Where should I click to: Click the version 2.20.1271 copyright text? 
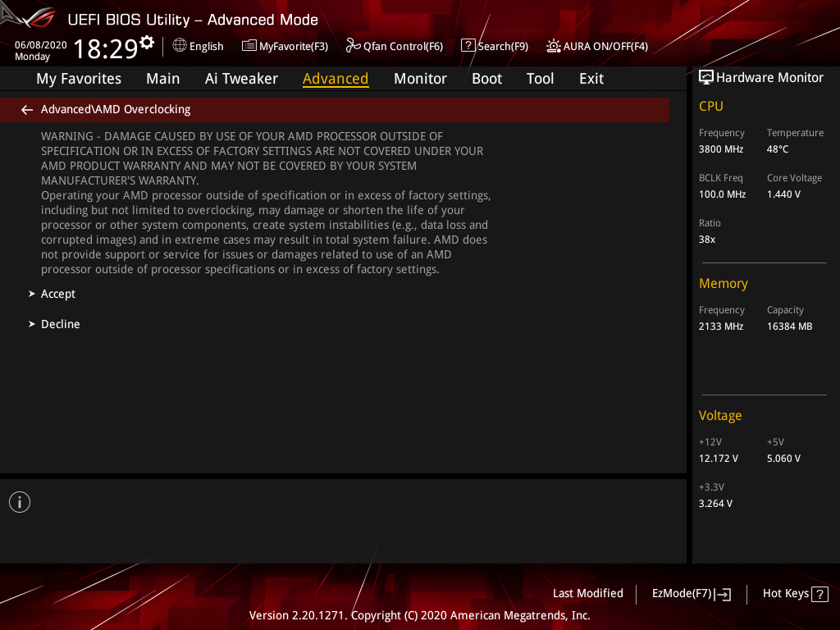(x=419, y=615)
